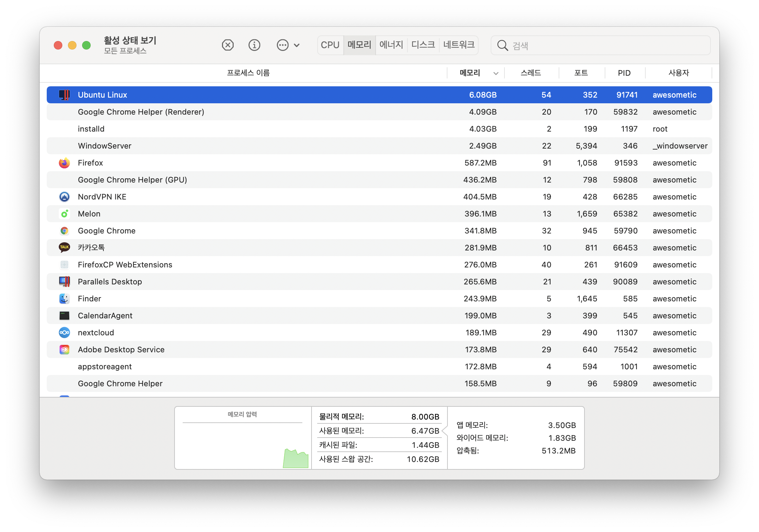This screenshot has width=759, height=532.
Task: Switch to the 에너지 tab
Action: point(391,45)
